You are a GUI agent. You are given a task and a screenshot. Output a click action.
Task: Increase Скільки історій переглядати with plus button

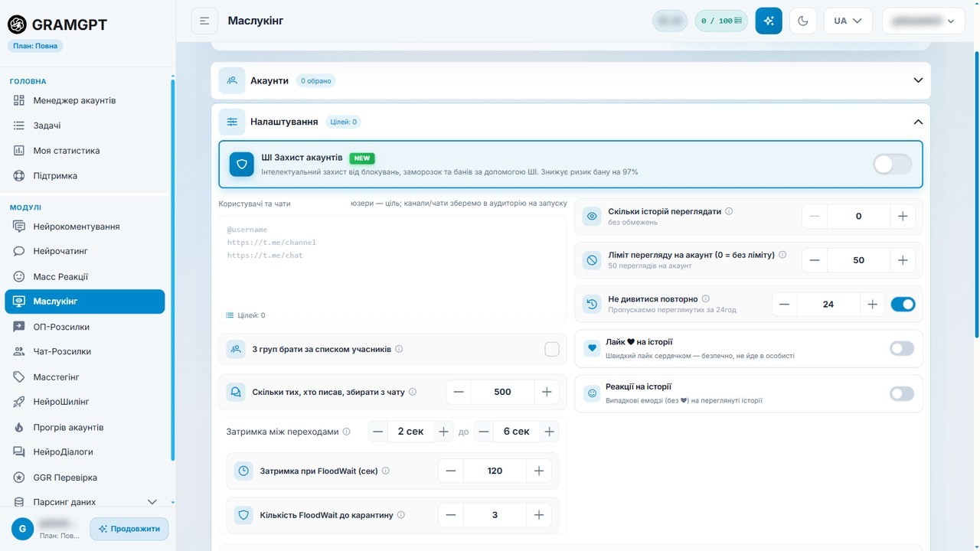(x=903, y=217)
